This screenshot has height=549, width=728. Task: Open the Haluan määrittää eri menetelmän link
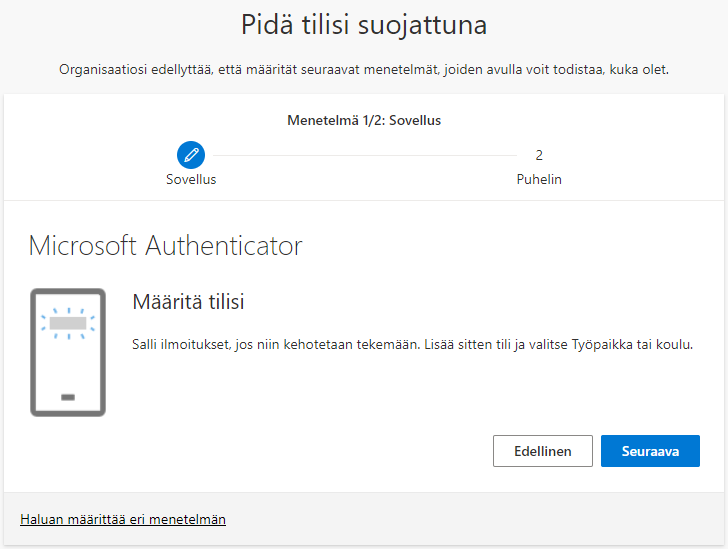tap(123, 519)
